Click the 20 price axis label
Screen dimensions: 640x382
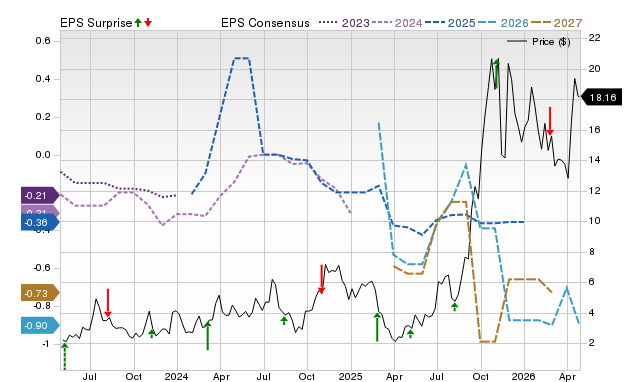click(x=594, y=69)
